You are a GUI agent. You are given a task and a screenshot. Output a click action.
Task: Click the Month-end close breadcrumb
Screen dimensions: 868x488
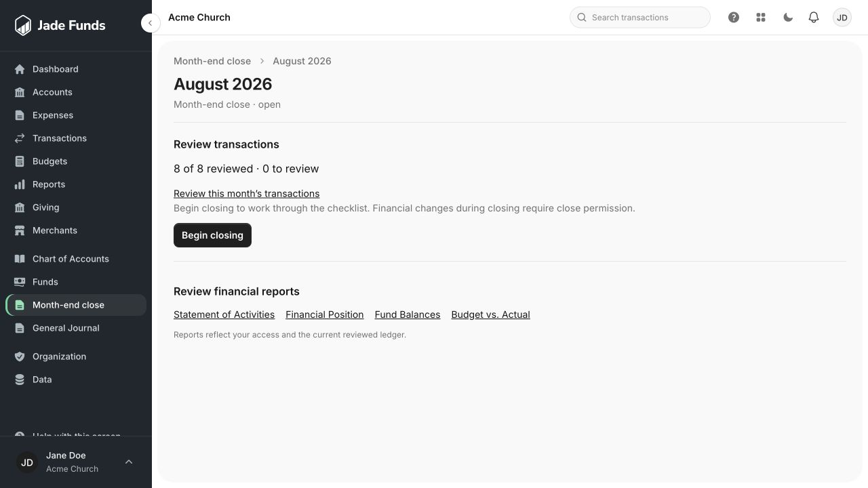(212, 61)
